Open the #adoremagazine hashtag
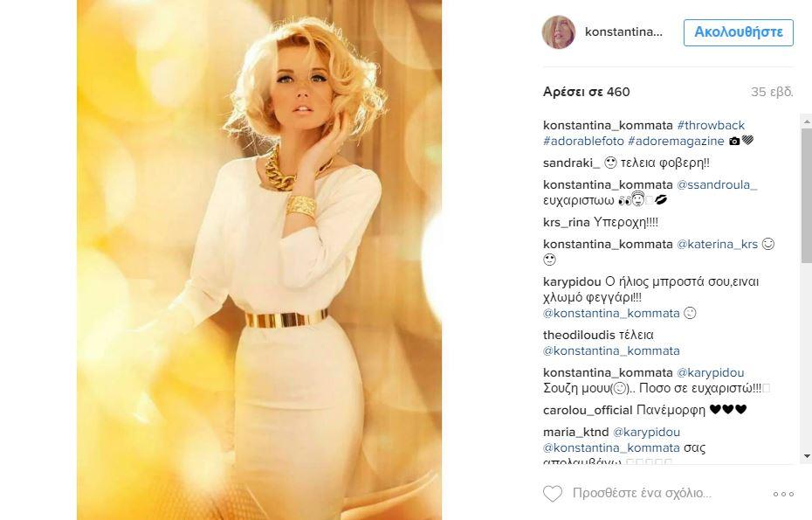This screenshot has width=812, height=520. tap(676, 141)
